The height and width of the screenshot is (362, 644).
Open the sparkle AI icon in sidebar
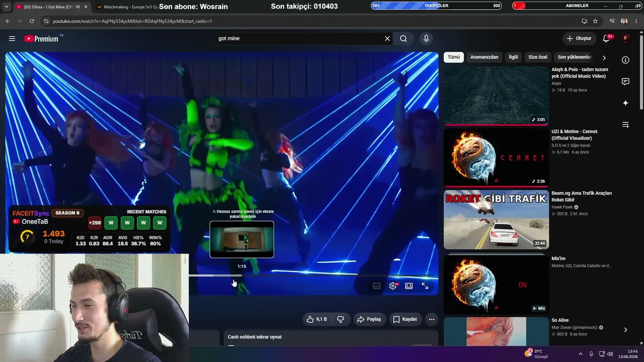point(625,103)
